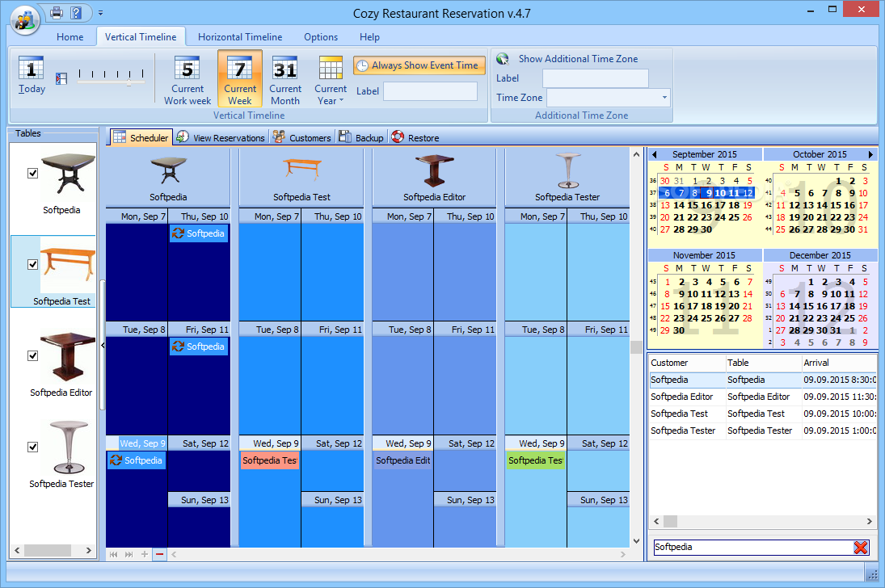Toggle Always Show Event Time
885x588 pixels.
coord(419,65)
